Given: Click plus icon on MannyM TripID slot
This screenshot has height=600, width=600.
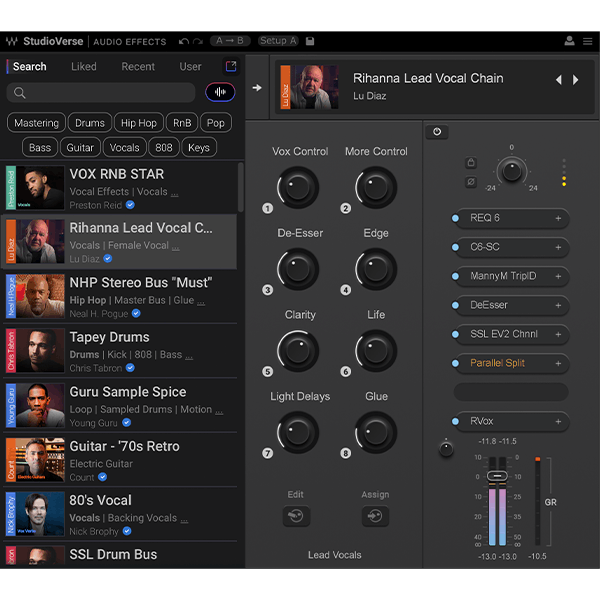Looking at the screenshot, I should pos(558,276).
